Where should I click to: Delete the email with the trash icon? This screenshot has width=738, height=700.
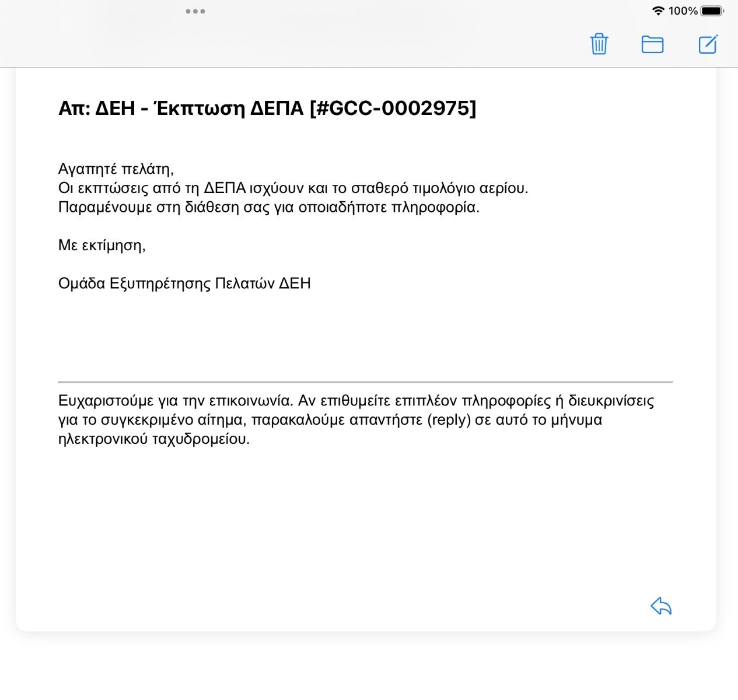coord(599,44)
